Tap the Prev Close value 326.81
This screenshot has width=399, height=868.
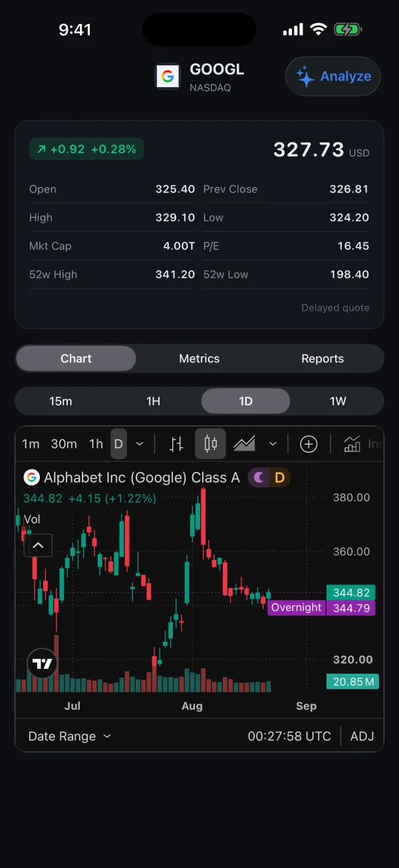point(349,189)
